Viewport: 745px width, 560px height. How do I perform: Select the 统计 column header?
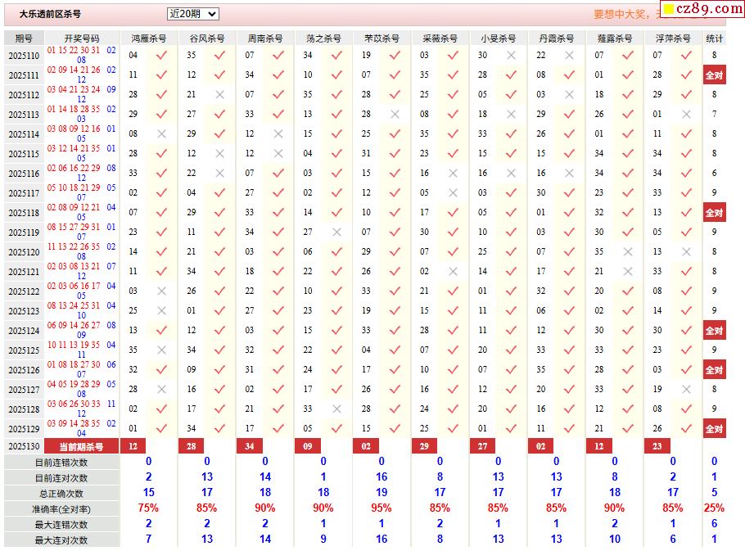714,38
